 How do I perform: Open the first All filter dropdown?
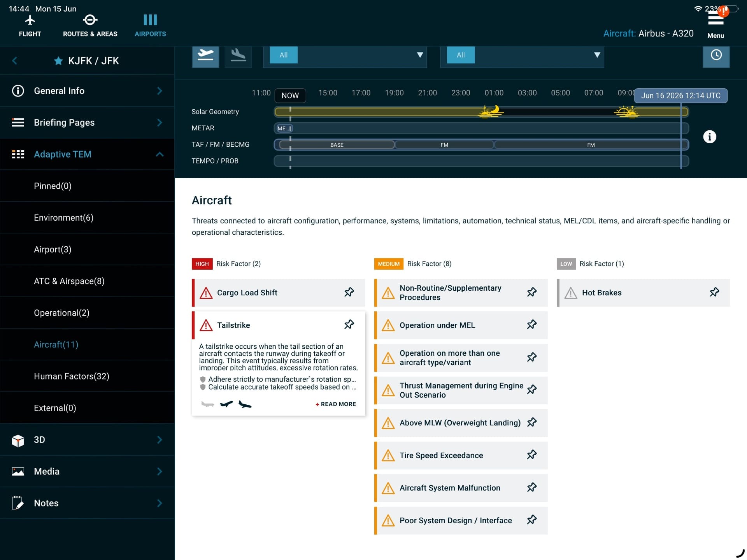(x=345, y=55)
